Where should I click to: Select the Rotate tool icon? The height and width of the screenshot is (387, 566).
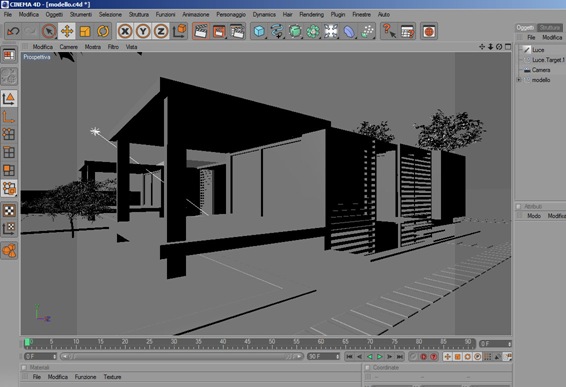[x=103, y=31]
